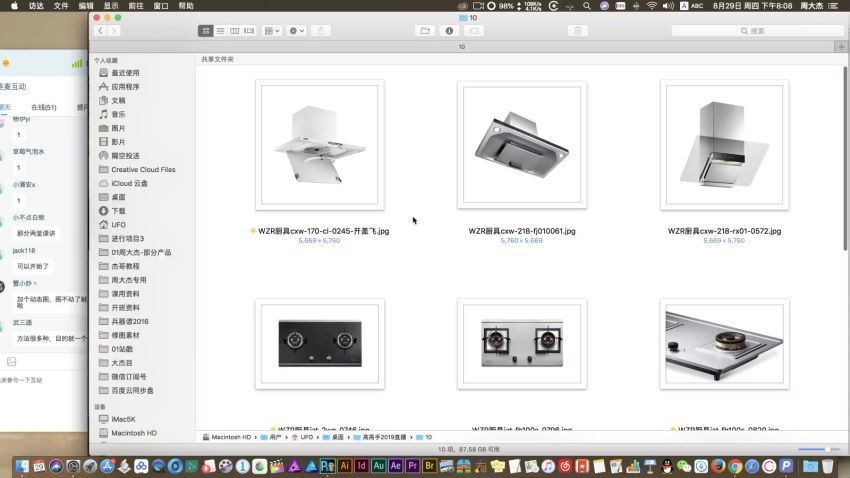Open 杰哥教程 folder in sidebar
The width and height of the screenshot is (850, 478).
coord(125,266)
